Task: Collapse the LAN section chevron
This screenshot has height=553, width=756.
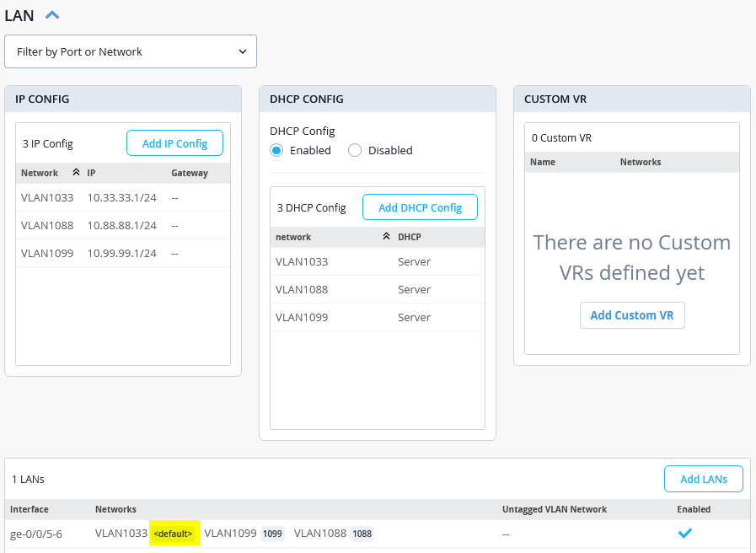Action: coord(52,15)
